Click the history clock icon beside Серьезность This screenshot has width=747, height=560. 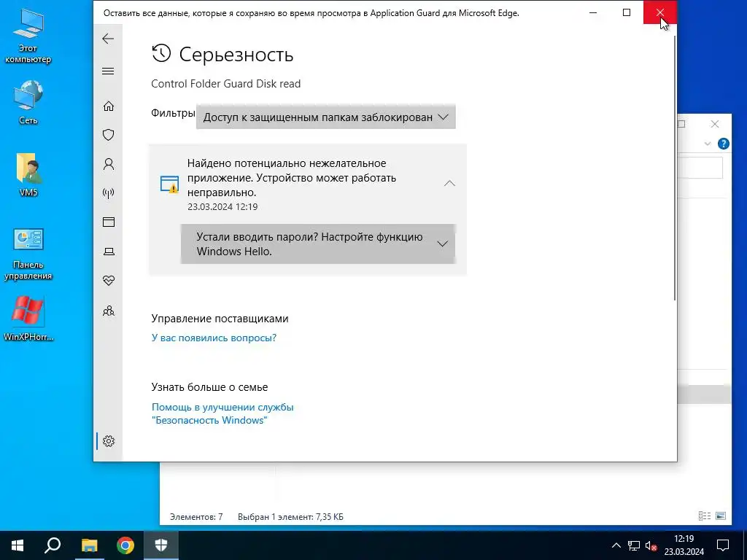coord(161,53)
